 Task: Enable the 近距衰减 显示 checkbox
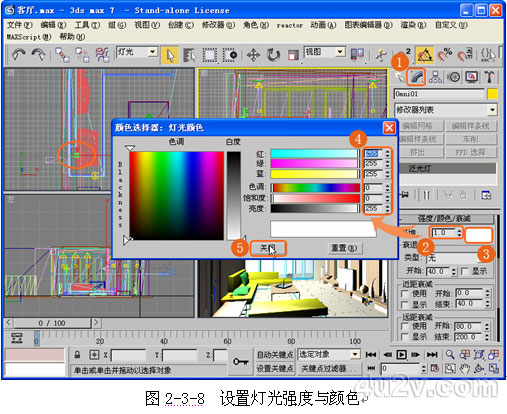tap(404, 304)
